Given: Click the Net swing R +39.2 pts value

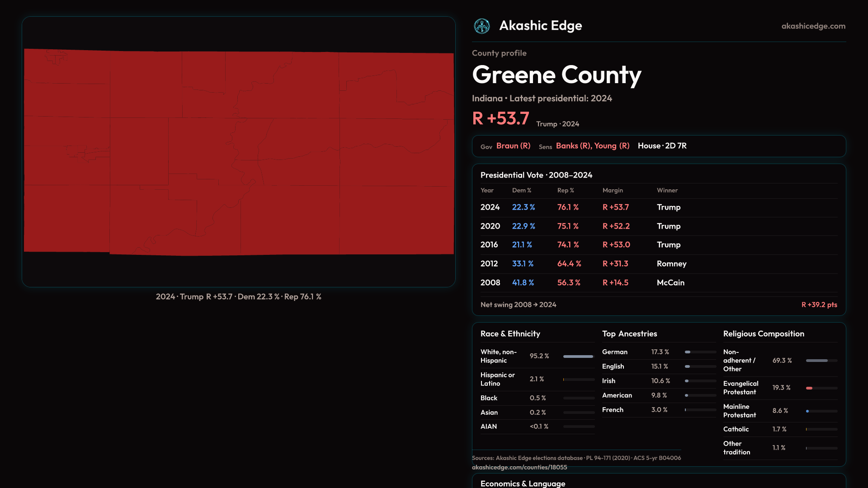Looking at the screenshot, I should tap(819, 305).
